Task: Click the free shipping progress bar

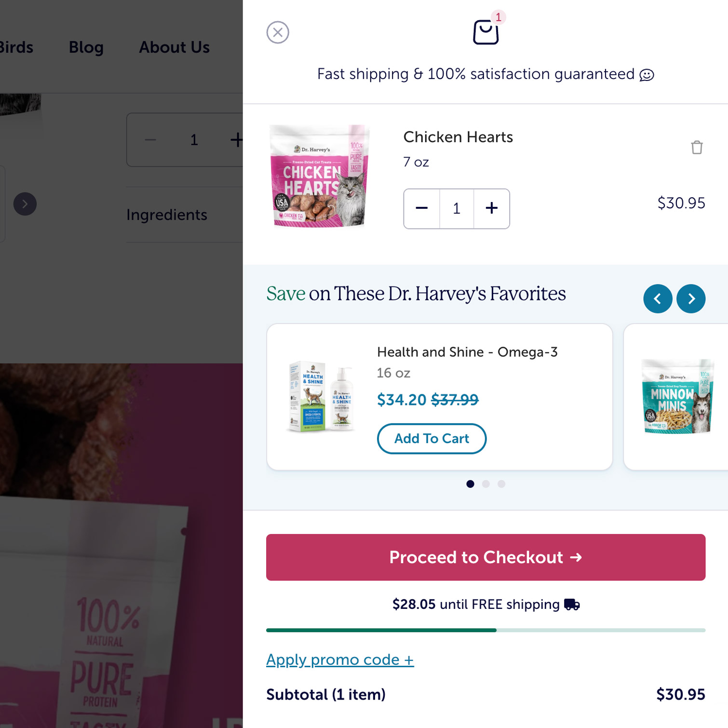Action: 485,630
